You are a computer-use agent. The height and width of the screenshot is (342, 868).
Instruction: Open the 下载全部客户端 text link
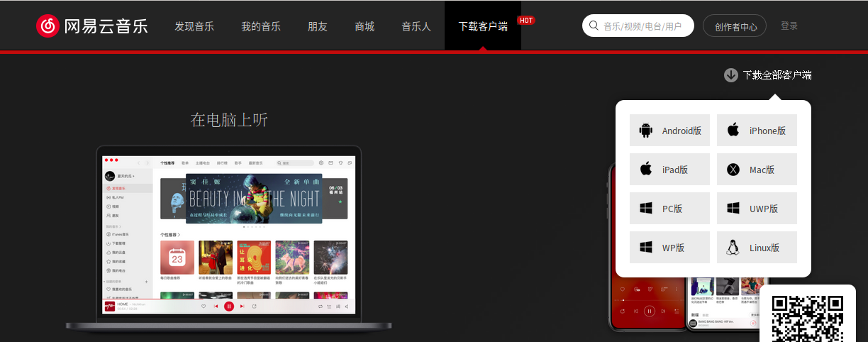coord(777,75)
